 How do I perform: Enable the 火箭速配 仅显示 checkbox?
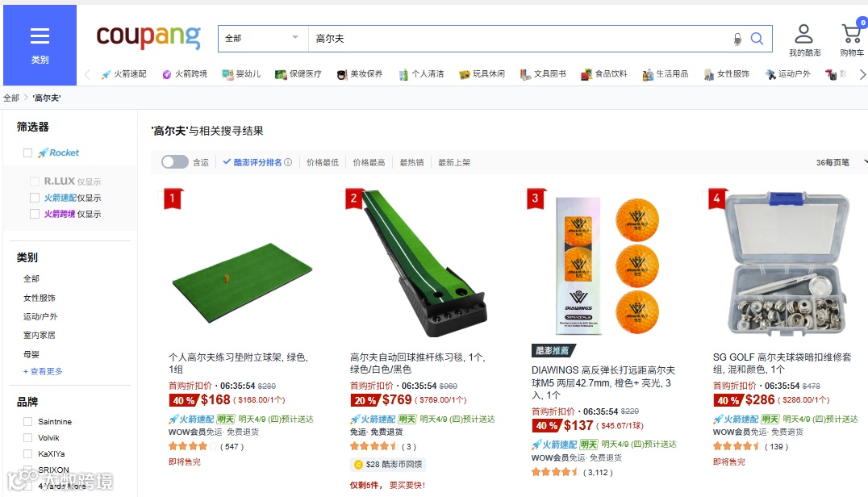pos(35,198)
